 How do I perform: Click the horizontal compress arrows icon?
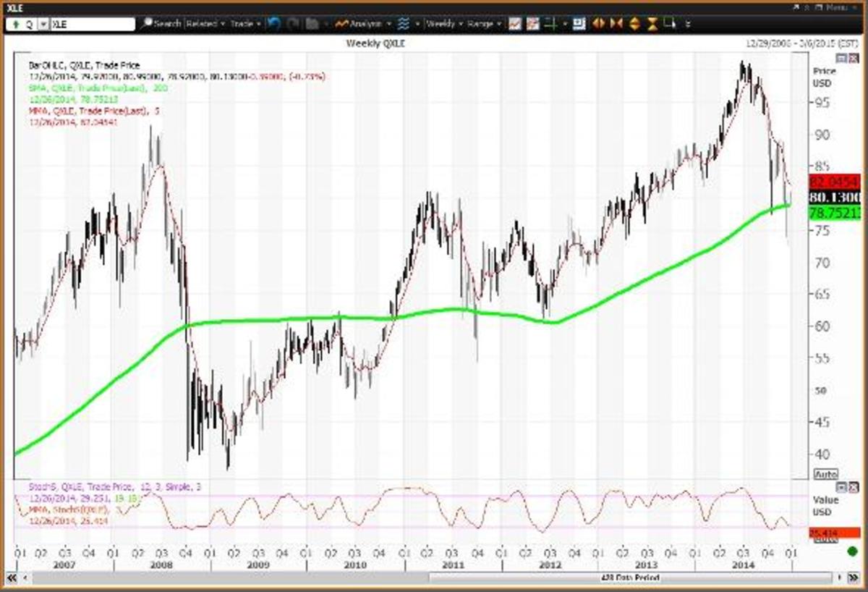point(616,24)
